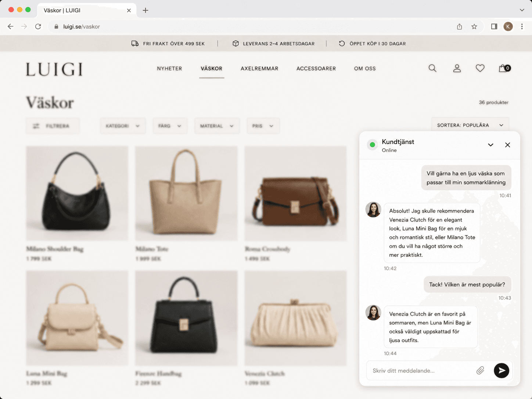Reload the page in browser
532x399 pixels.
[38, 26]
